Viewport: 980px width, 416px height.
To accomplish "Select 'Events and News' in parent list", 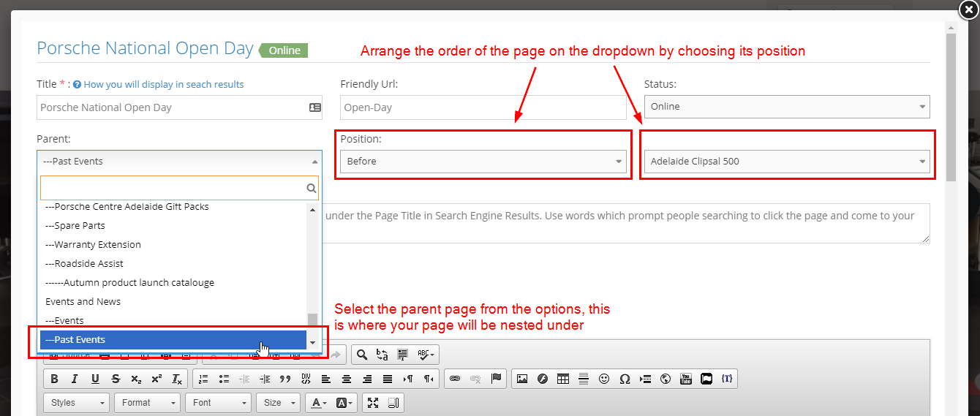I will click(x=83, y=302).
